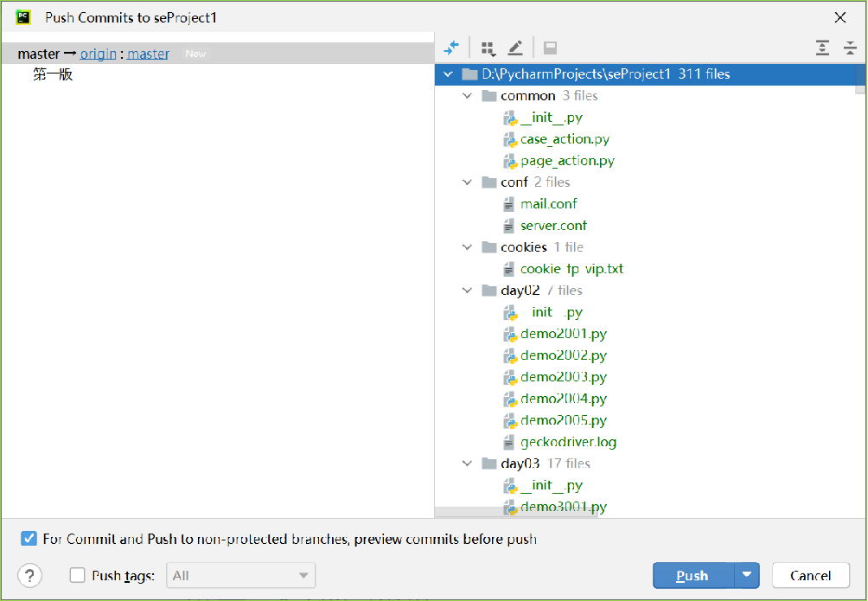Open the Group By toolbar icon
This screenshot has width=868, height=601.
pos(488,48)
